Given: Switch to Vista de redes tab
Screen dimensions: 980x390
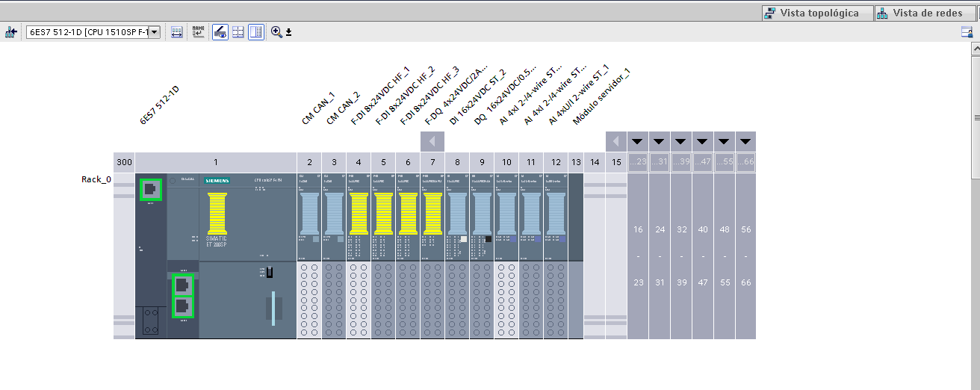Looking at the screenshot, I should [x=925, y=13].
